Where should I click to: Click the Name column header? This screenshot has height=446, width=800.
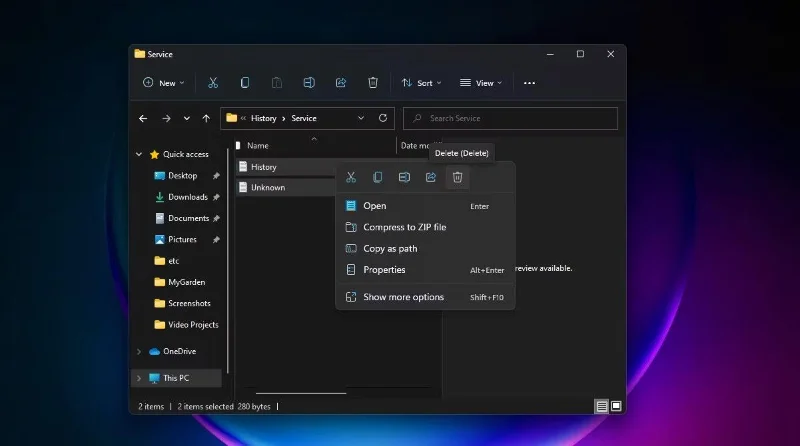click(258, 145)
